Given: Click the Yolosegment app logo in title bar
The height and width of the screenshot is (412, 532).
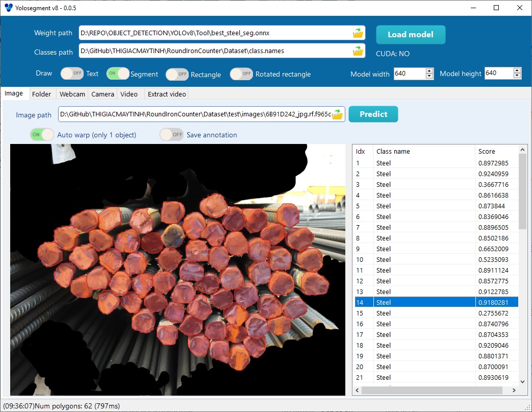Looking at the screenshot, I should (x=9, y=8).
